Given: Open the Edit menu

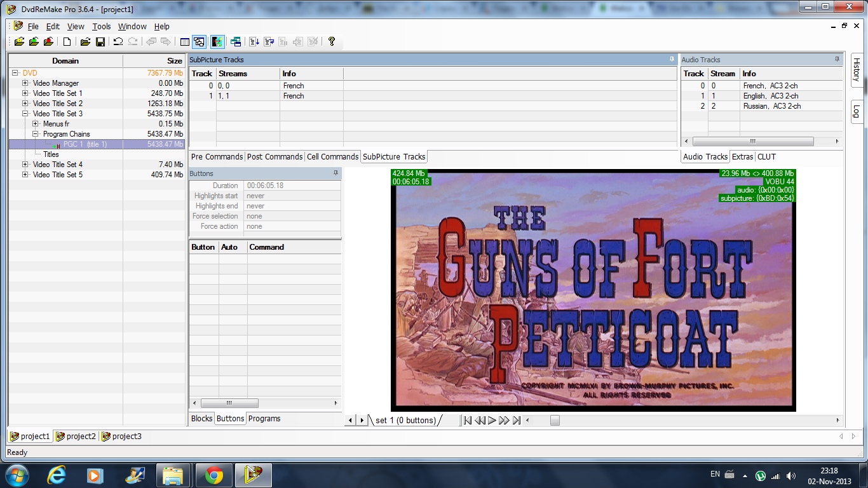Looking at the screenshot, I should (53, 26).
